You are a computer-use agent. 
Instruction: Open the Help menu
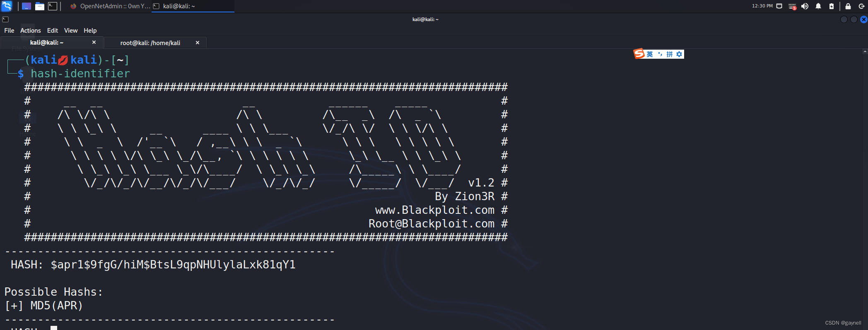pos(90,31)
